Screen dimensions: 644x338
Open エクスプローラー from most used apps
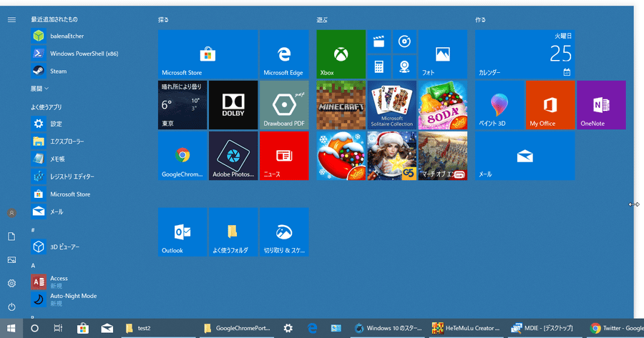point(88,141)
